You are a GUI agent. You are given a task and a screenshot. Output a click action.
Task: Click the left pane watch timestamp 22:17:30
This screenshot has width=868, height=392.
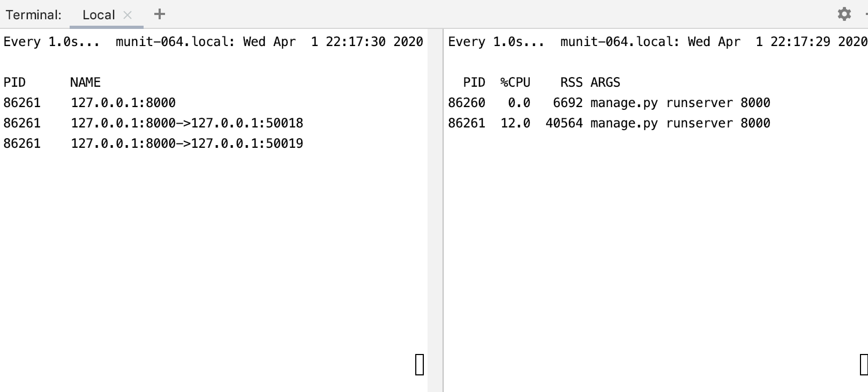pos(356,42)
